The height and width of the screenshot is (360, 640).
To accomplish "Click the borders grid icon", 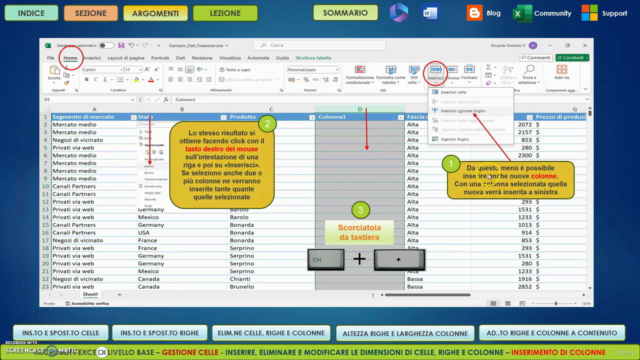I will click(x=120, y=80).
